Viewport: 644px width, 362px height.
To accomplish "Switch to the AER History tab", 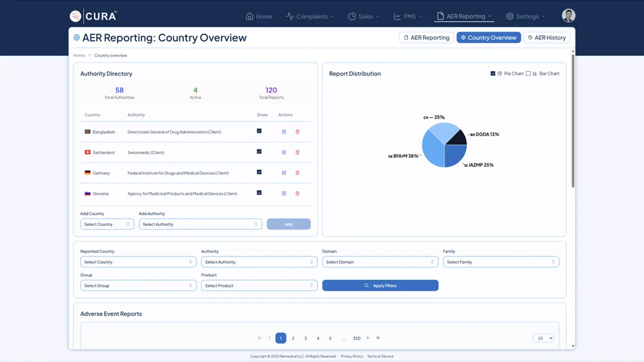I will tap(549, 38).
